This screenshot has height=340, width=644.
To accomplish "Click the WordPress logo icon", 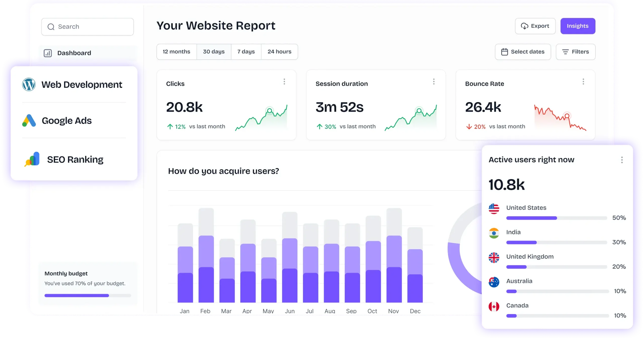I will 29,84.
